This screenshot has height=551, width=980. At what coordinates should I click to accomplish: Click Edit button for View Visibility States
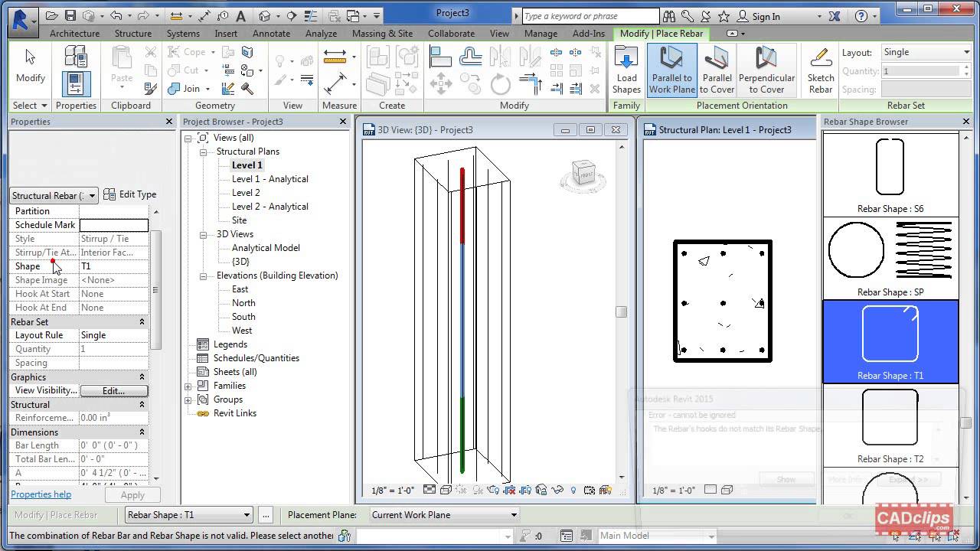pos(113,390)
